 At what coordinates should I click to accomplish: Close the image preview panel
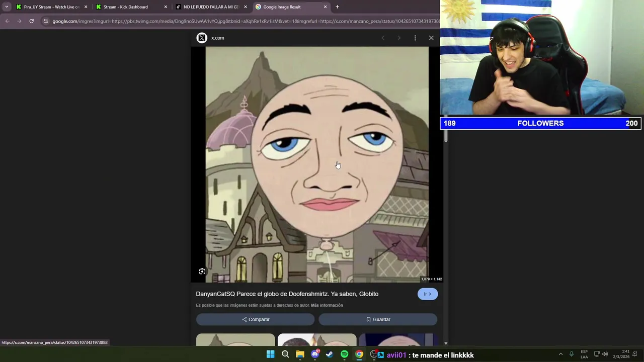tap(431, 38)
